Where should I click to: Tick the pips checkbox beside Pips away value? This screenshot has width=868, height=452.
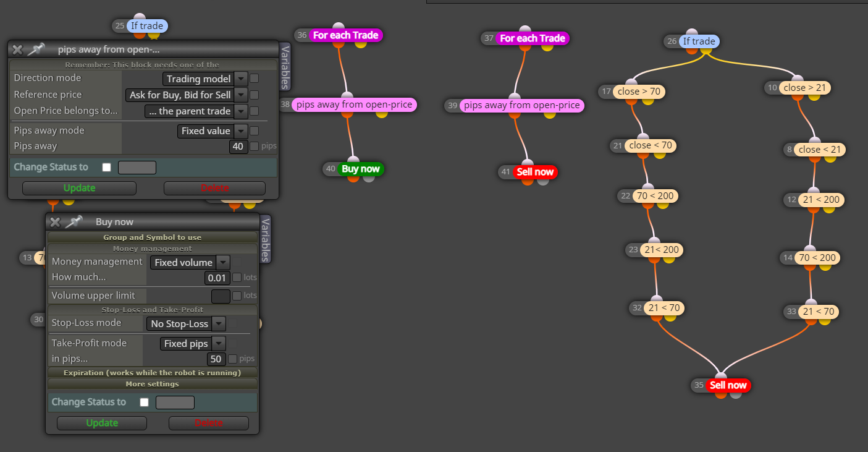click(x=254, y=147)
